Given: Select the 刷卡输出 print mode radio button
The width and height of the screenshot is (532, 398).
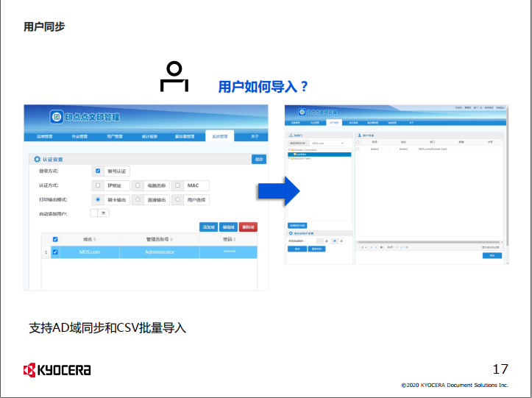Looking at the screenshot, I should point(98,199).
